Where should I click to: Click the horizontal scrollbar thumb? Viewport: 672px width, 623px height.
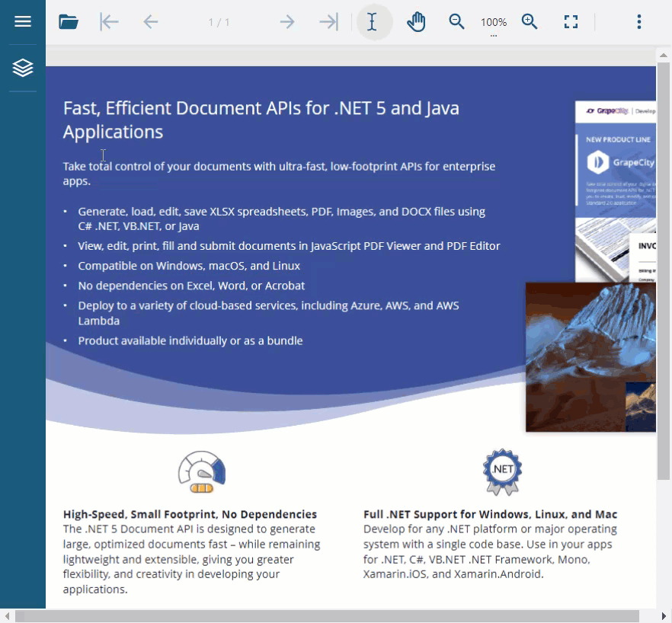click(327, 616)
